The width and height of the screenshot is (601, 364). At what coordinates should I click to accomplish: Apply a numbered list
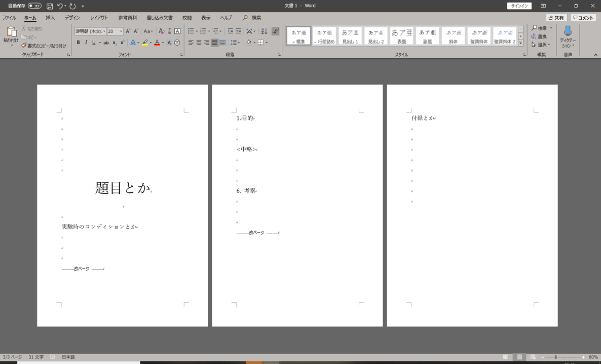(x=203, y=31)
